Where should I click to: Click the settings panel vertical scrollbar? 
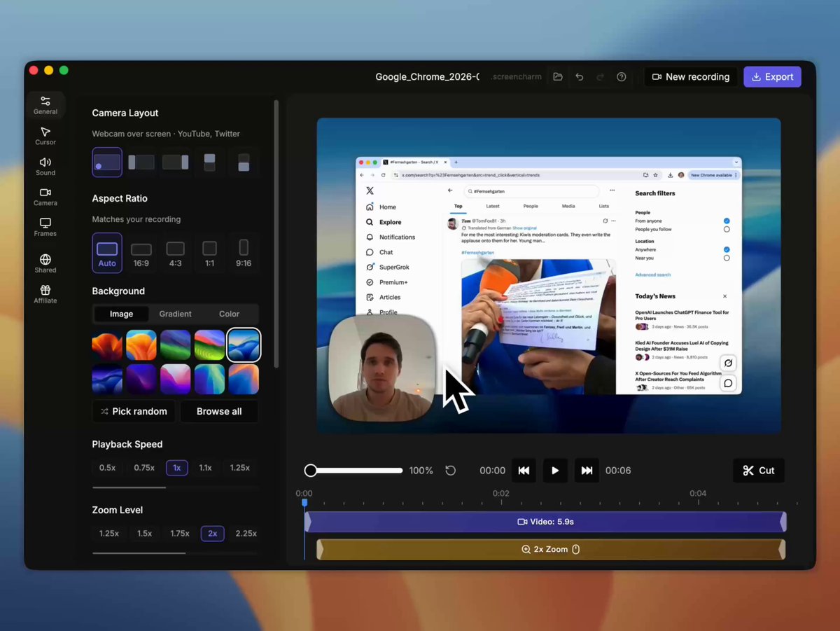click(276, 233)
